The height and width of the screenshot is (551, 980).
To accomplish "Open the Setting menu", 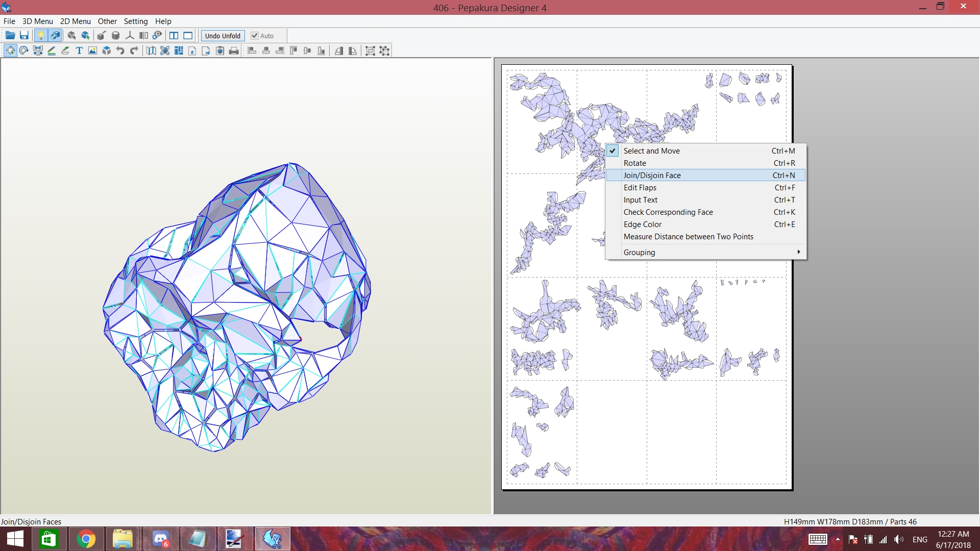I will click(x=136, y=21).
